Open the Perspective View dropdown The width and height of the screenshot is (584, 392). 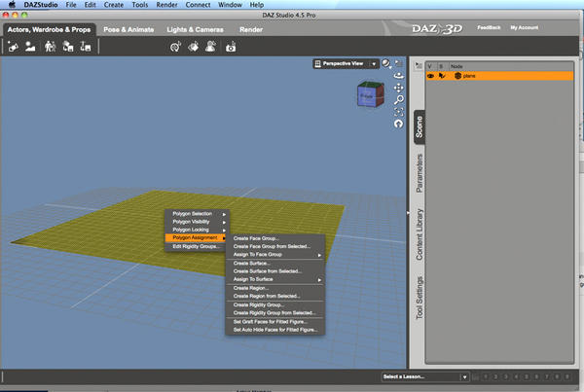pos(346,63)
